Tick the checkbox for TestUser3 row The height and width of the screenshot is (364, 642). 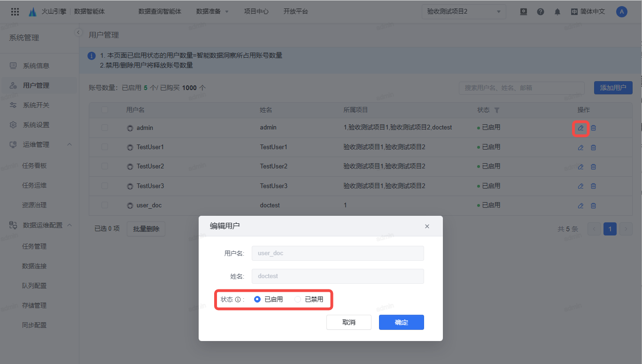105,186
